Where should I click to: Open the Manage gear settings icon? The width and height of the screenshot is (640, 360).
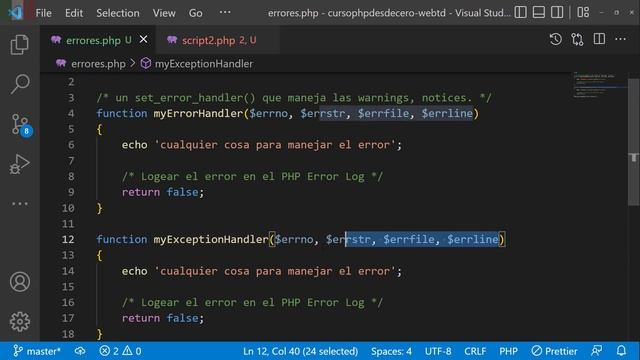[x=20, y=322]
